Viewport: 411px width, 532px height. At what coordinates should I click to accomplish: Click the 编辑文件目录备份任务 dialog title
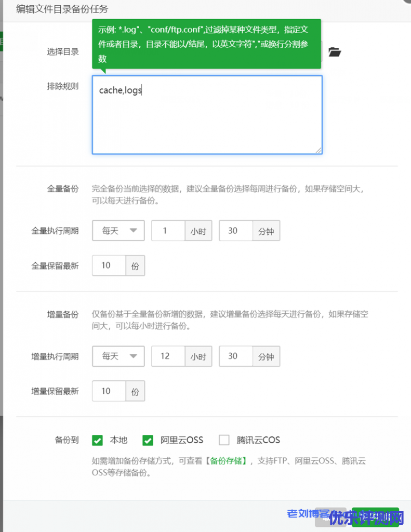point(62,9)
